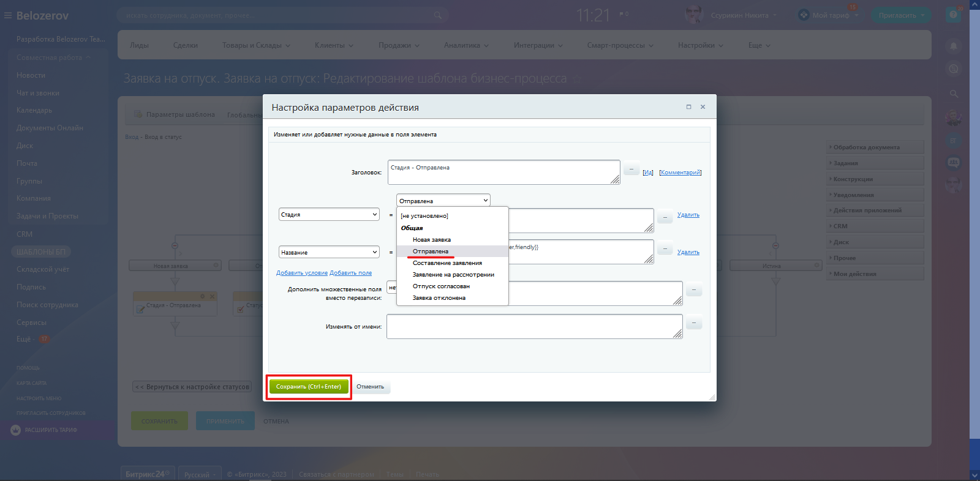Click the Добавить поле link

coord(351,273)
